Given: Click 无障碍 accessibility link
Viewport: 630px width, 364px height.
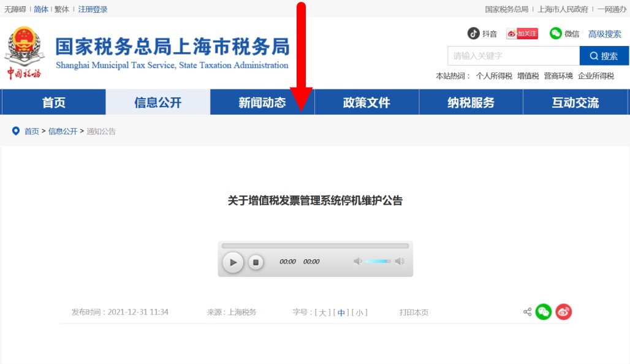Looking at the screenshot, I should [15, 9].
